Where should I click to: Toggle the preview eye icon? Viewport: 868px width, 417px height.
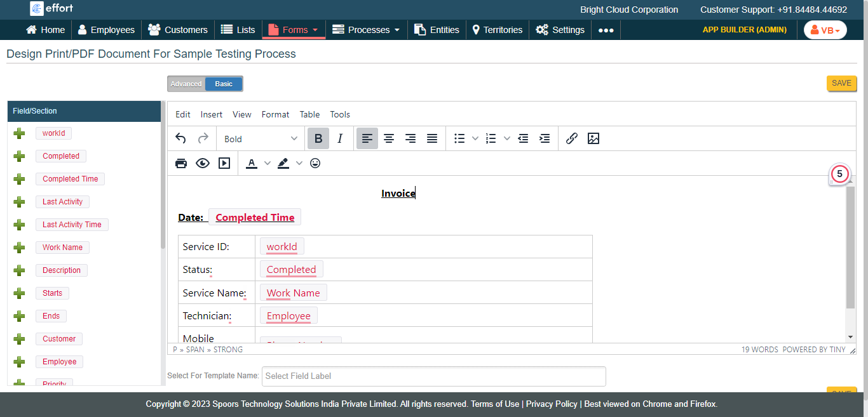[203, 163]
